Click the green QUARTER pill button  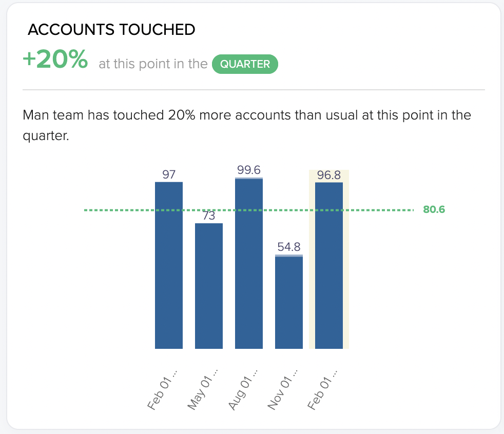(x=245, y=64)
